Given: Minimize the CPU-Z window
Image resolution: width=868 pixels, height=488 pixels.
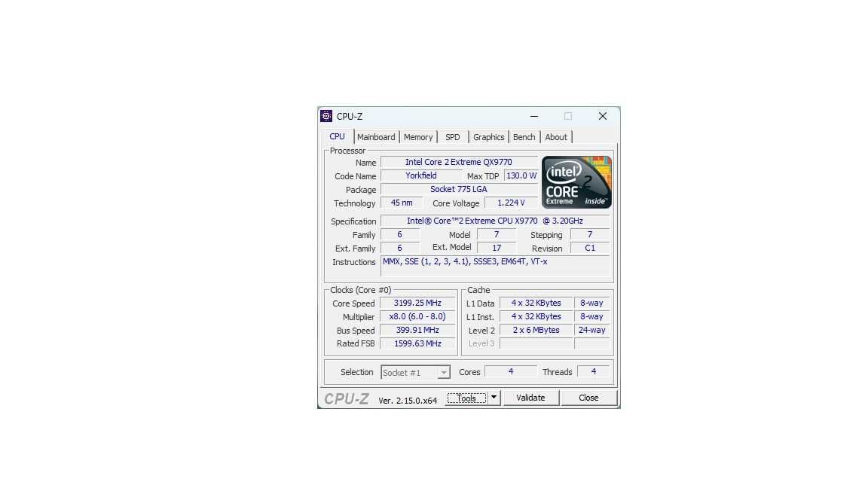Looking at the screenshot, I should (534, 116).
